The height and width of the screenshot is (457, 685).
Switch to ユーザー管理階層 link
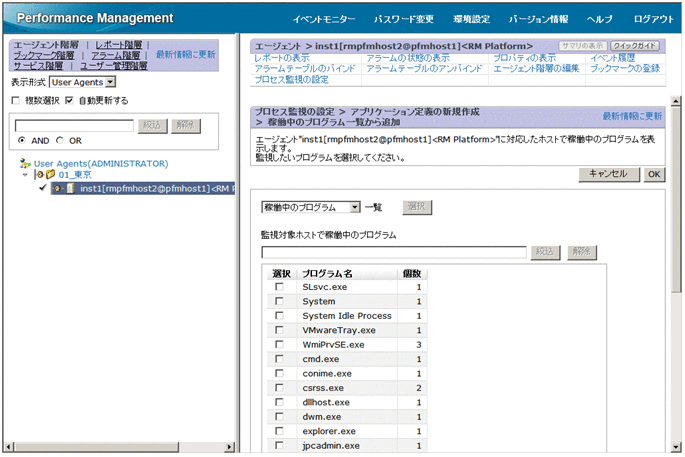click(x=114, y=66)
